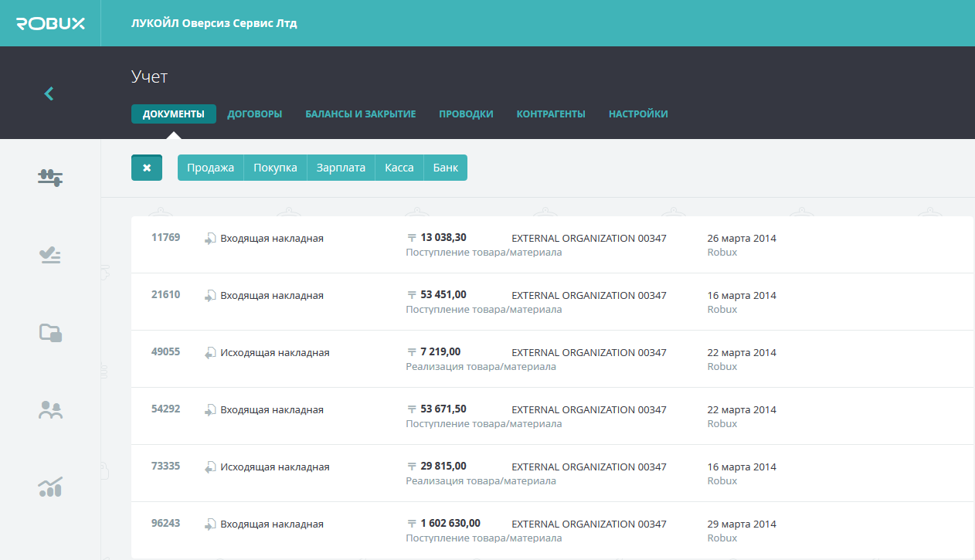Image resolution: width=975 pixels, height=560 pixels.
Task: Filter documents by Зарплата
Action: pyautogui.click(x=341, y=168)
